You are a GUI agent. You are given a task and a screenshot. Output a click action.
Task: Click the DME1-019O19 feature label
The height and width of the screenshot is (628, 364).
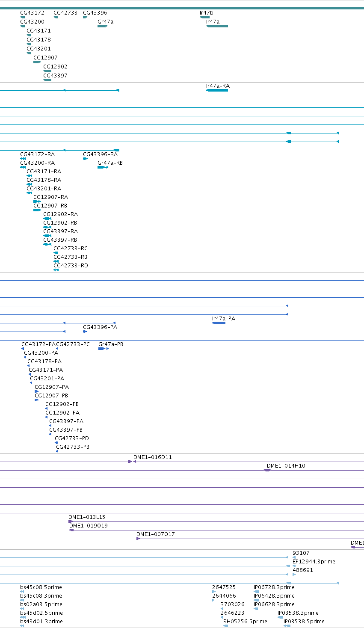tap(89, 526)
